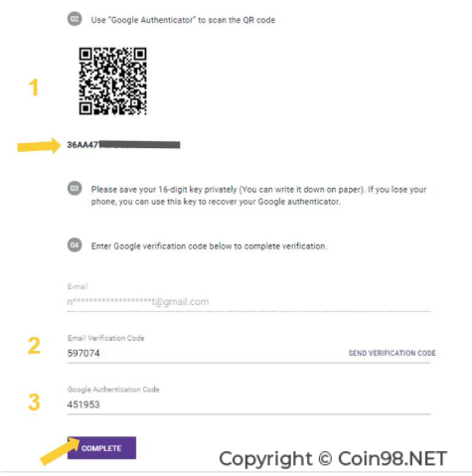Select the 16-digit key starting 36AA47
The height and width of the screenshot is (476, 472).
point(123,145)
